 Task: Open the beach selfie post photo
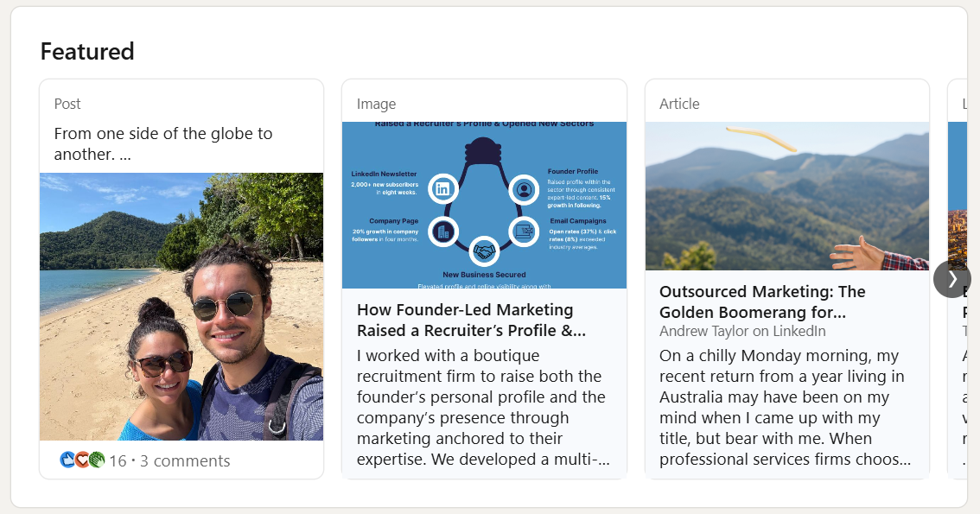(181, 307)
